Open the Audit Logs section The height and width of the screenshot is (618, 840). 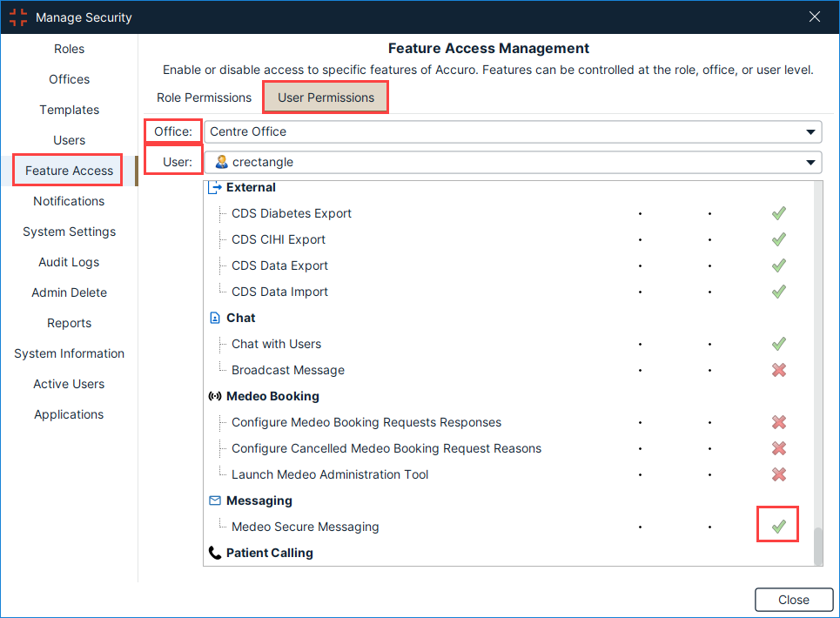click(x=69, y=262)
